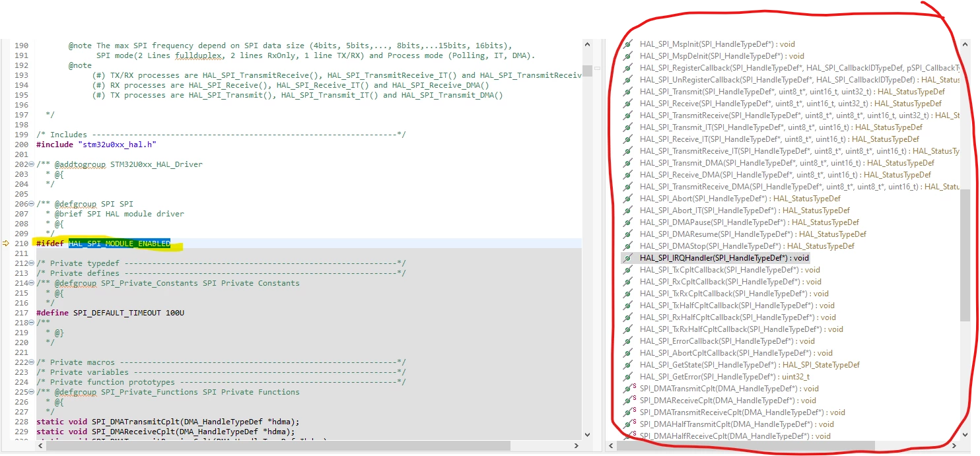This screenshot has height=456, width=980.
Task: Collapse the comment block at line 218
Action: tap(32, 323)
